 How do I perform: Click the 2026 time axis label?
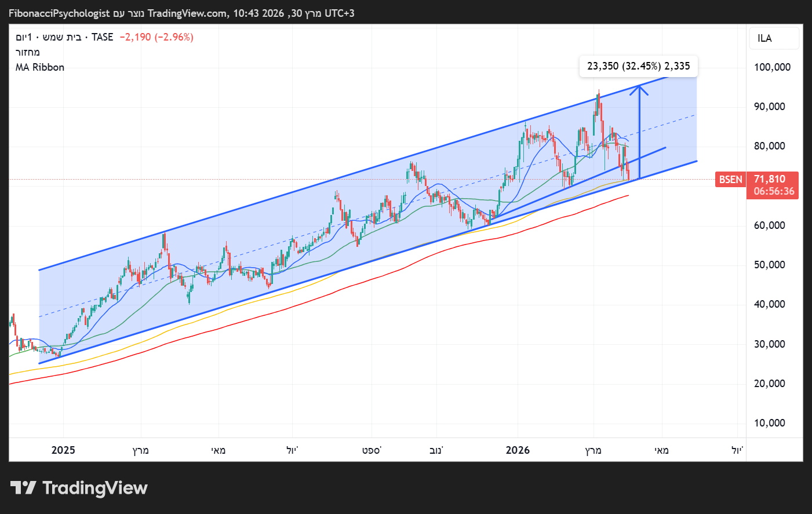(x=518, y=450)
